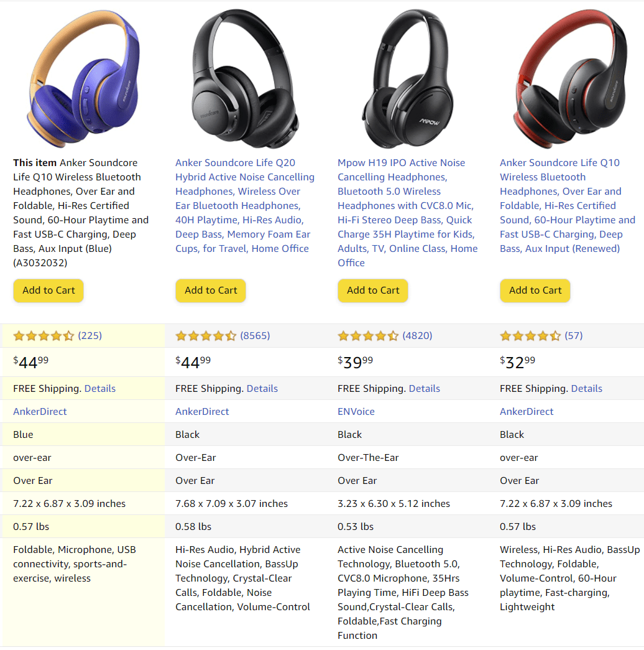Open the Mpow H19 IPO title link

[407, 213]
